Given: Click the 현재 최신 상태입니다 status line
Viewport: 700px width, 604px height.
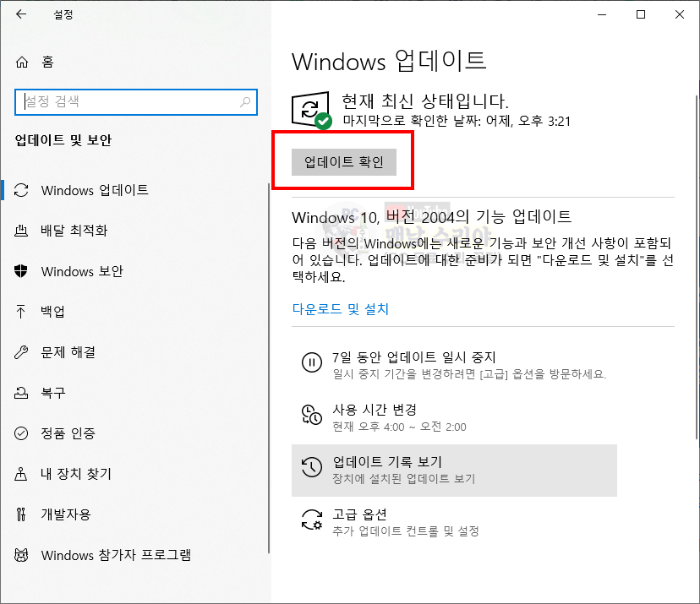Looking at the screenshot, I should pyautogui.click(x=425, y=101).
